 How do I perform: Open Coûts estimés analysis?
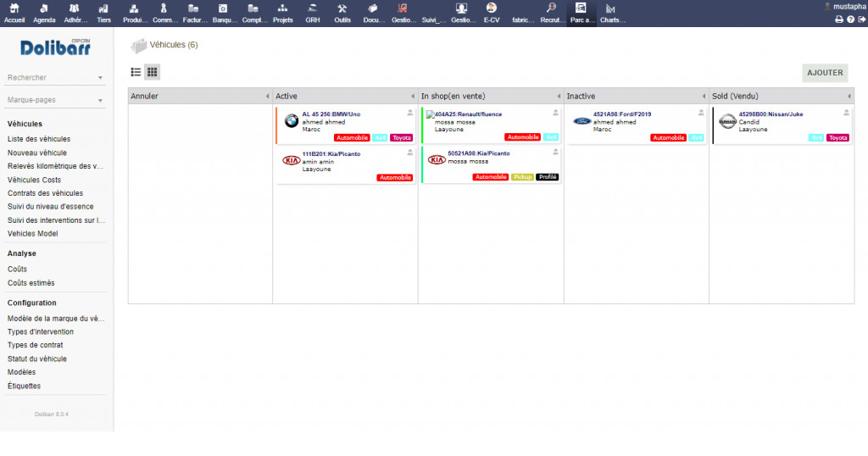pos(31,283)
